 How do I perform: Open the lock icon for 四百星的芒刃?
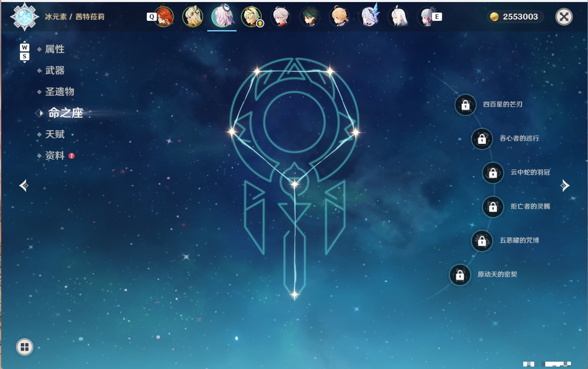pyautogui.click(x=465, y=105)
